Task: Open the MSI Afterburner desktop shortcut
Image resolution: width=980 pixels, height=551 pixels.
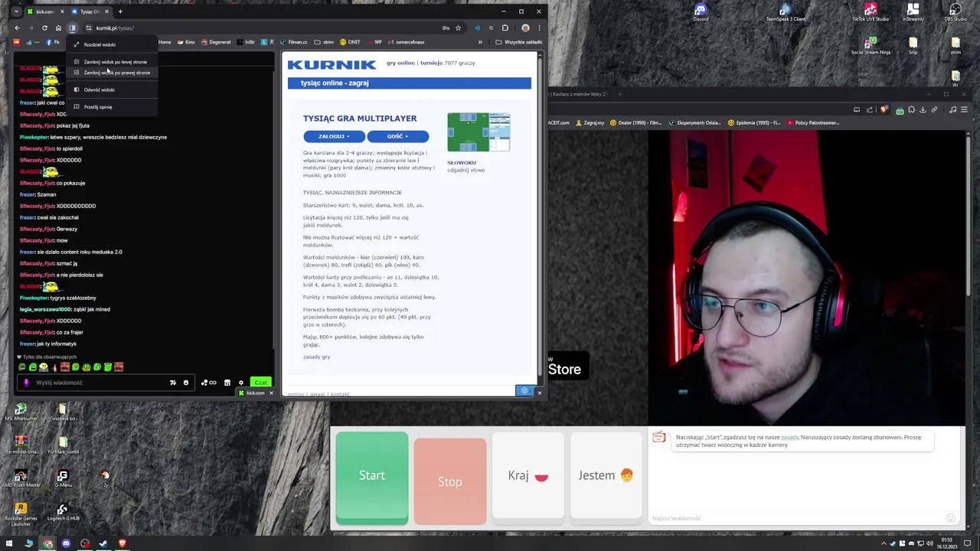Action: click(x=21, y=412)
